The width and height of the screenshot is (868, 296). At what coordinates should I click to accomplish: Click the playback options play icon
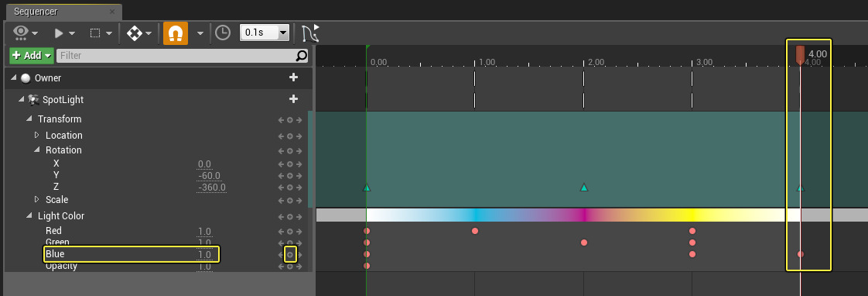click(x=59, y=33)
